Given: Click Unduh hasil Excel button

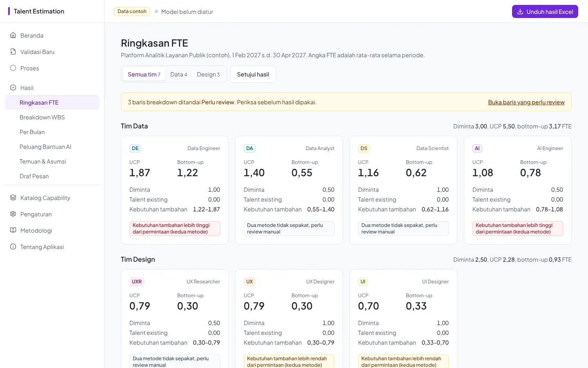Looking at the screenshot, I should (x=545, y=11).
